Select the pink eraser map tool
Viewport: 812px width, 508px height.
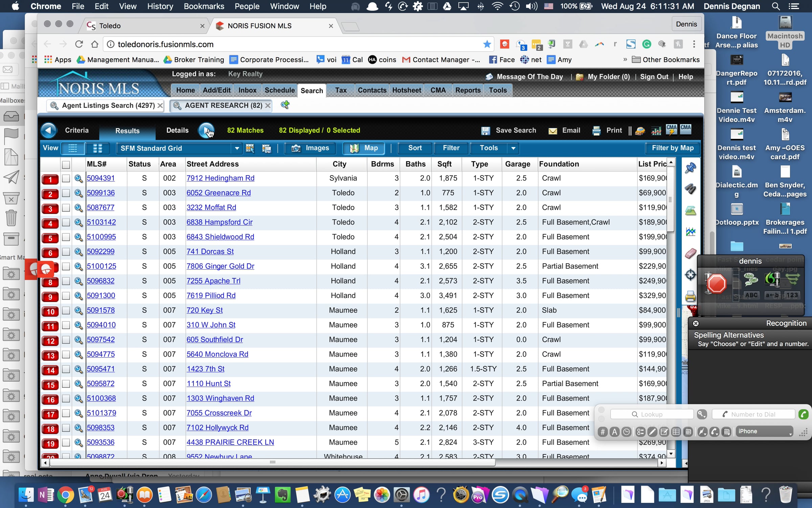pos(690,254)
